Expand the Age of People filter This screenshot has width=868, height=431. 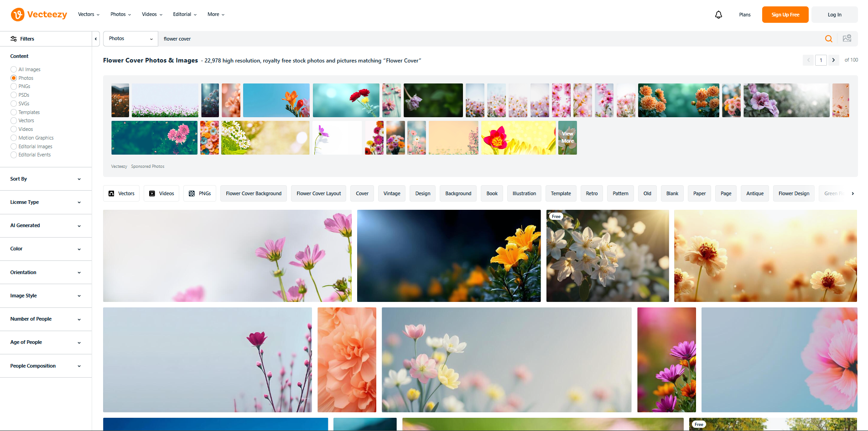tap(46, 342)
